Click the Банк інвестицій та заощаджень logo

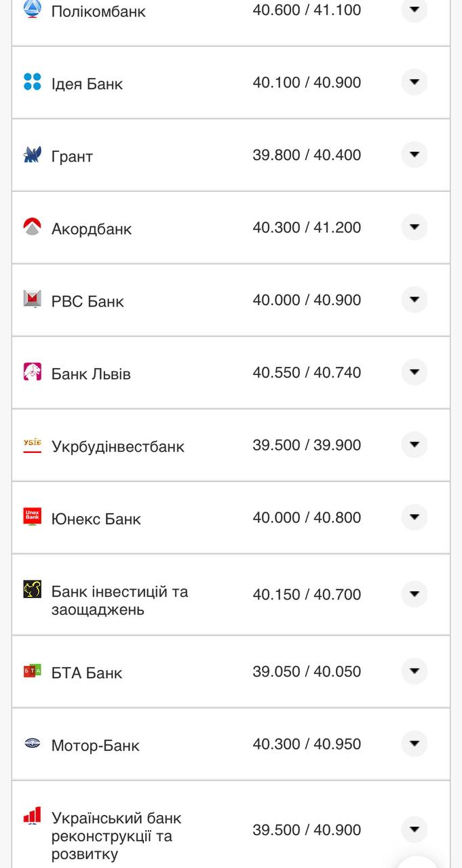(32, 589)
